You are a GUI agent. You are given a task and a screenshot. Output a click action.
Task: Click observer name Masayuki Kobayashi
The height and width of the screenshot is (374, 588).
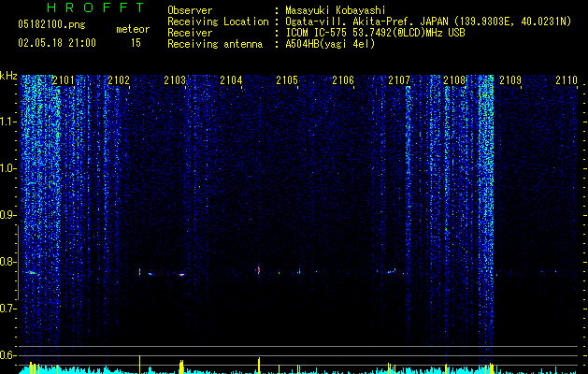(x=336, y=10)
